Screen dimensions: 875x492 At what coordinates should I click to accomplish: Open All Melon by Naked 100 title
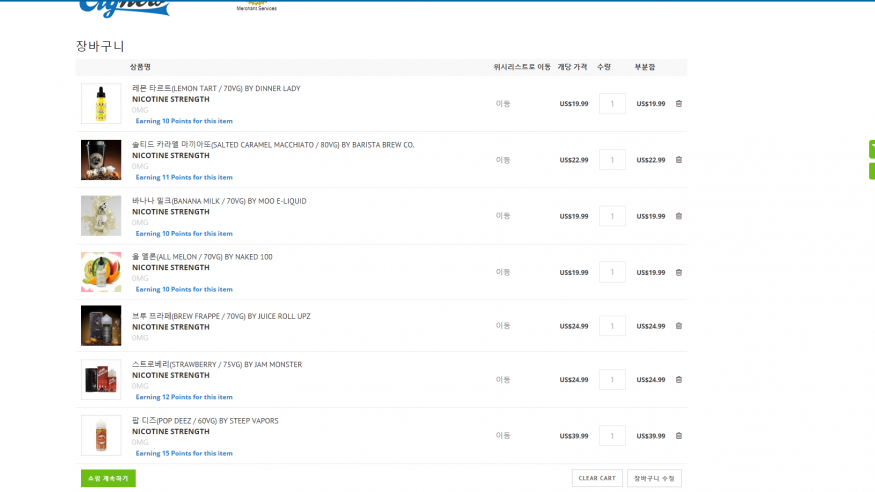tap(202, 257)
